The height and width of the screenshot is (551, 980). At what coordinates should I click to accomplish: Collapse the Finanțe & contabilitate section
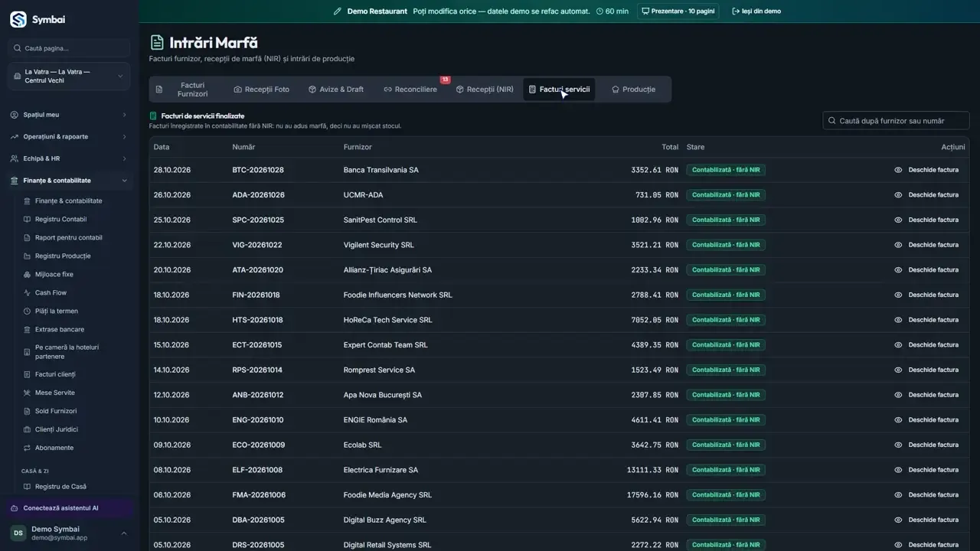click(x=69, y=181)
